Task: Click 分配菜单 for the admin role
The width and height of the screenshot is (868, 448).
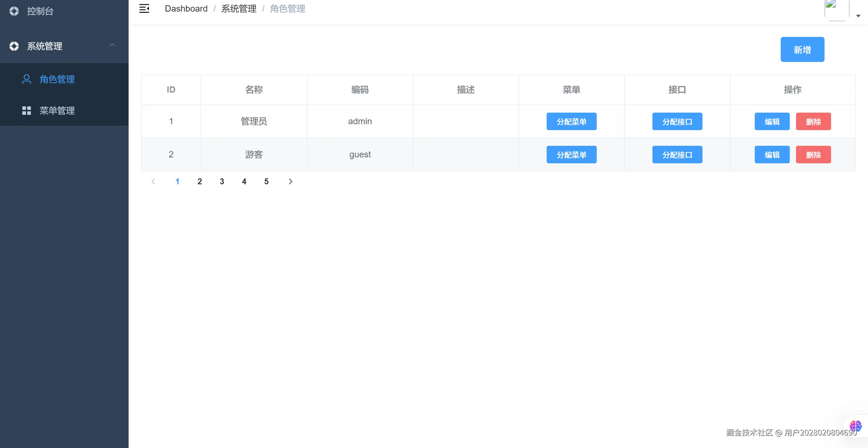Action: point(571,122)
